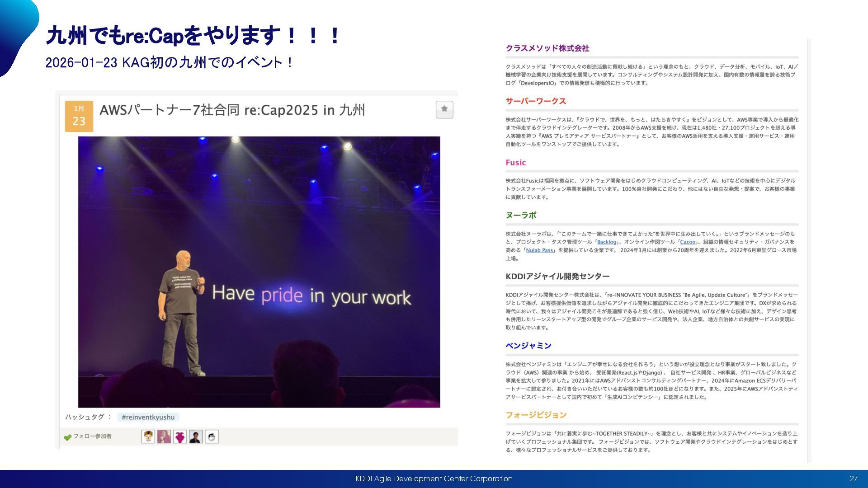Image resolution: width=868 pixels, height=488 pixels.
Task: Click the black-and-white sketch face avatar
Action: pos(212,436)
